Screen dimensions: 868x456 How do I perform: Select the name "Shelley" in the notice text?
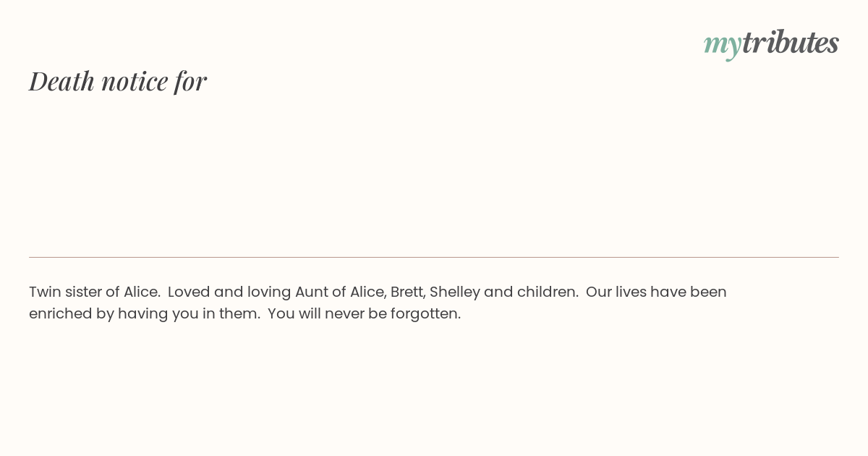tap(455, 292)
